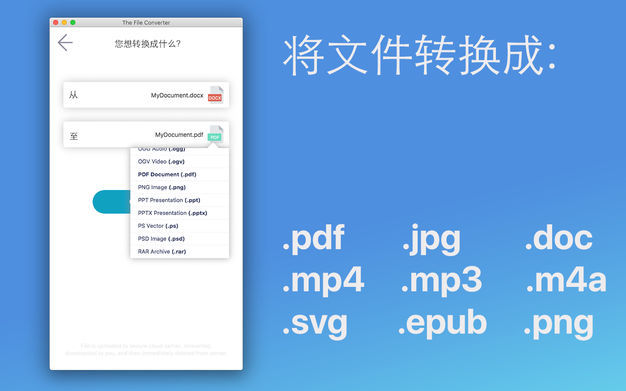Screen dimensions: 626x391
Task: Click the 您想转换成什么? heading text
Action: tap(147, 44)
